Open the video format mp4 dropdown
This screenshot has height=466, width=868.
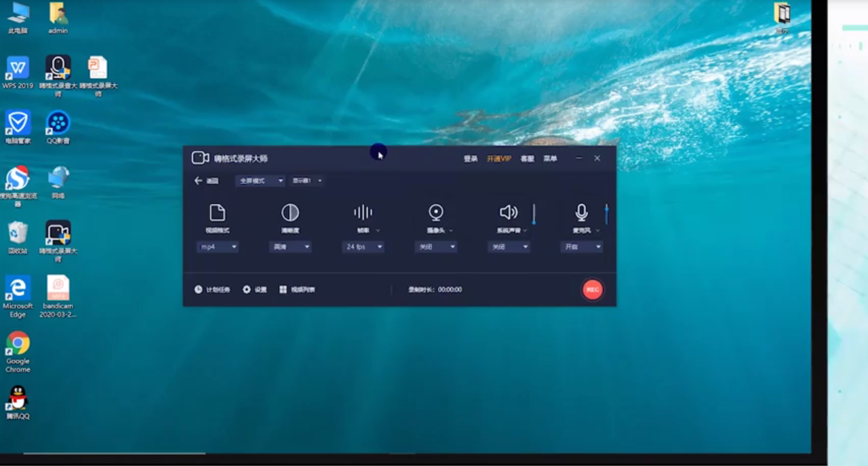pyautogui.click(x=218, y=247)
